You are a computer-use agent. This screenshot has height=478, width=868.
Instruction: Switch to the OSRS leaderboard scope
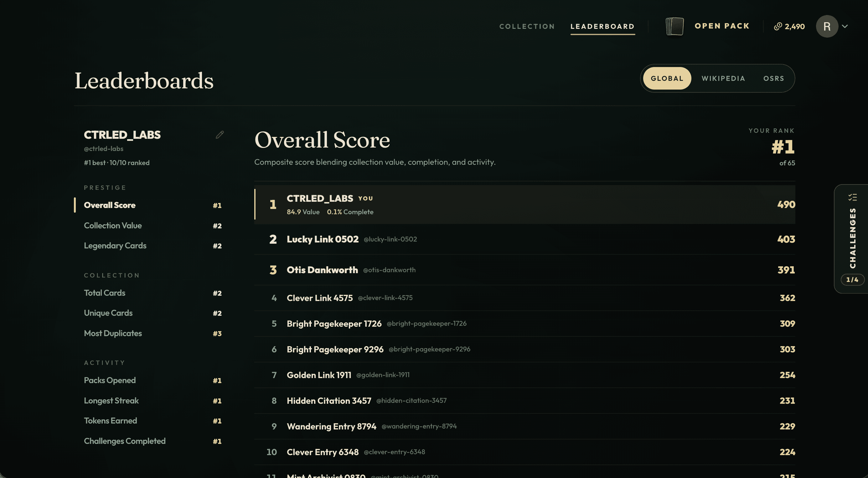(x=774, y=78)
